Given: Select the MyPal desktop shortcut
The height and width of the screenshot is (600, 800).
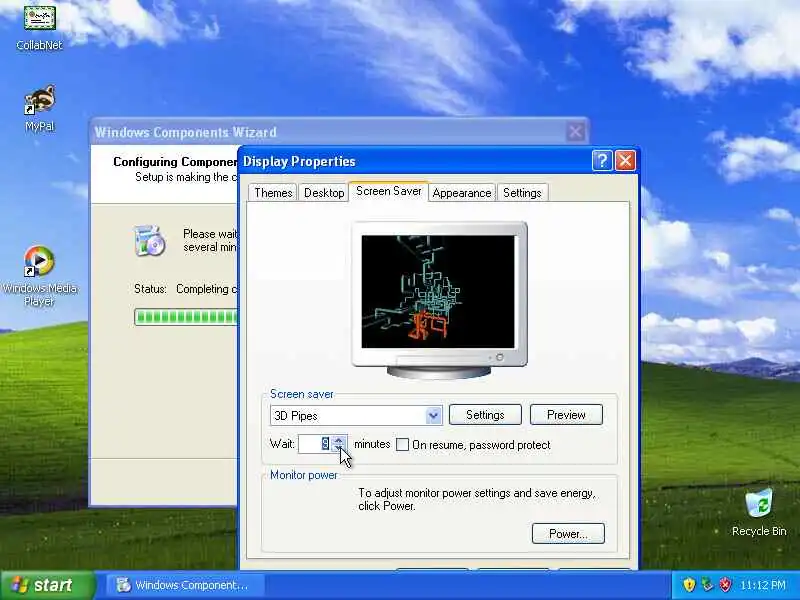Looking at the screenshot, I should 39,108.
